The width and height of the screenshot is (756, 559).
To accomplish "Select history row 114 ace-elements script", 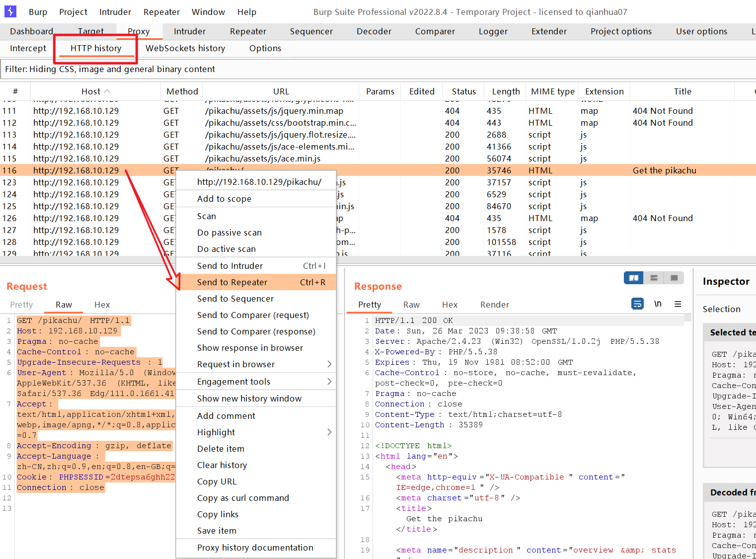I will coord(378,147).
